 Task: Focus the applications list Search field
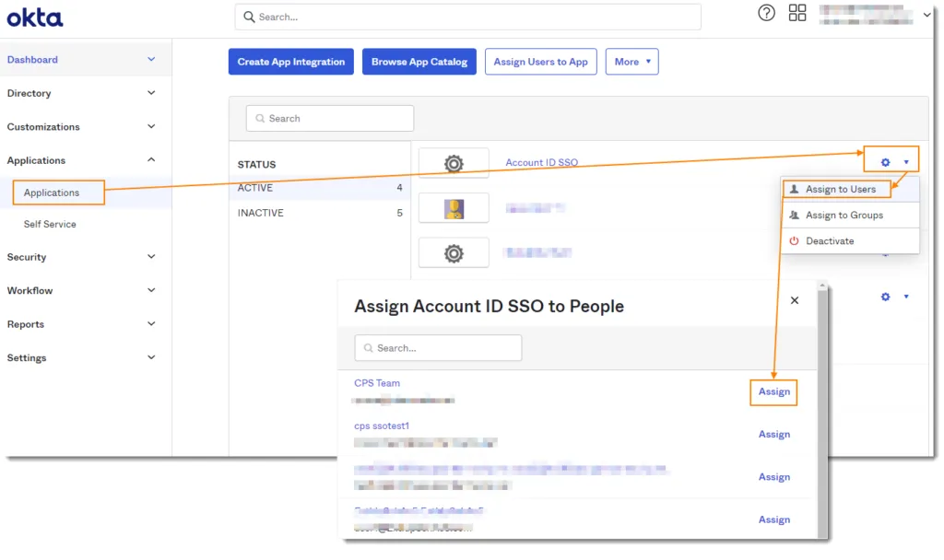point(330,119)
